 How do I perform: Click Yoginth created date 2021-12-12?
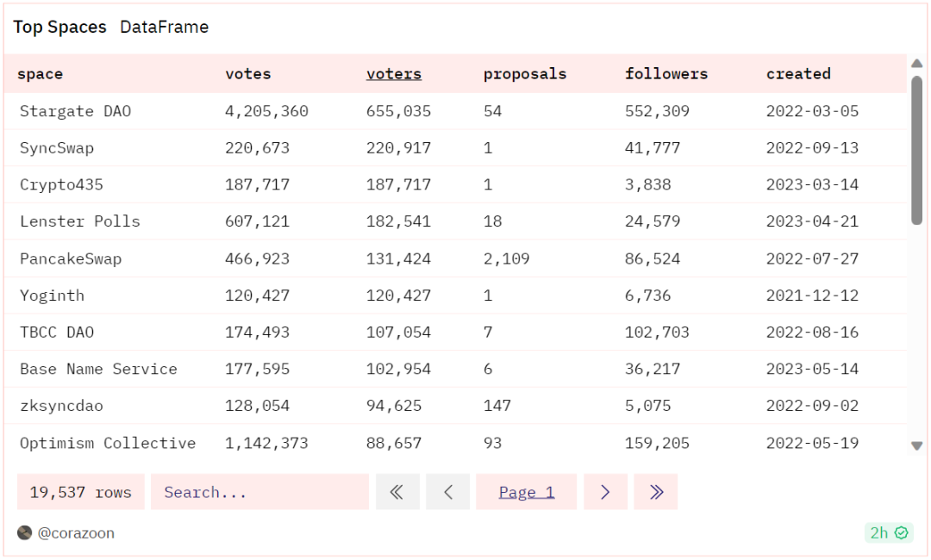click(x=812, y=296)
